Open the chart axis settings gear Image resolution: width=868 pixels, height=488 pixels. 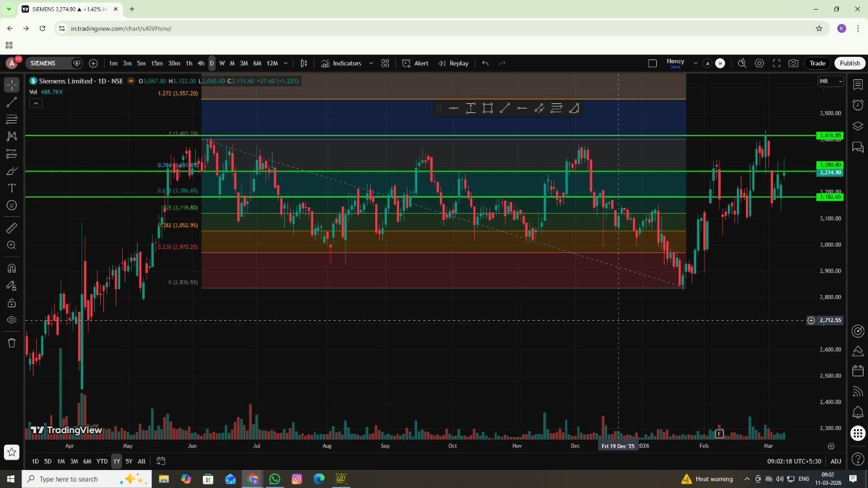[831, 446]
